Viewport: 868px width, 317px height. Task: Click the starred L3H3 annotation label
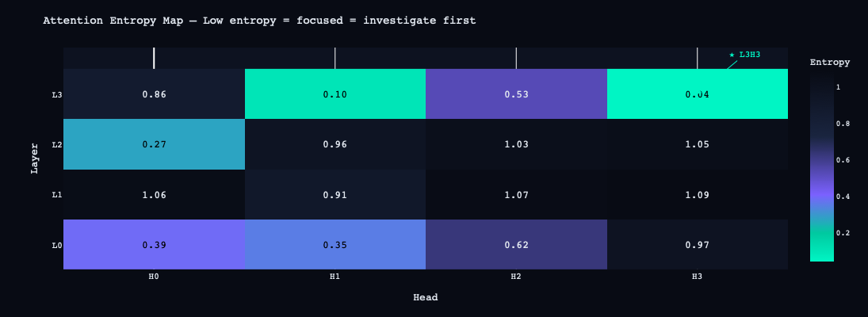745,55
